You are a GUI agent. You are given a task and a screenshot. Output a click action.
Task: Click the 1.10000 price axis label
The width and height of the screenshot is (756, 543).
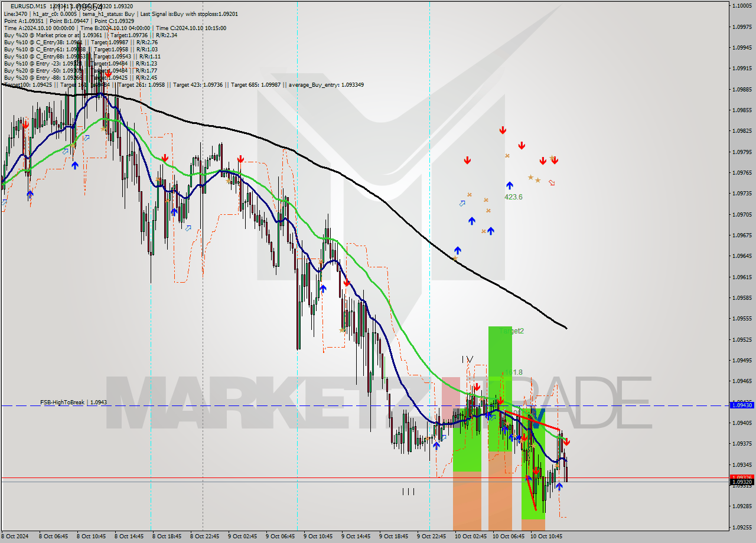point(742,5)
